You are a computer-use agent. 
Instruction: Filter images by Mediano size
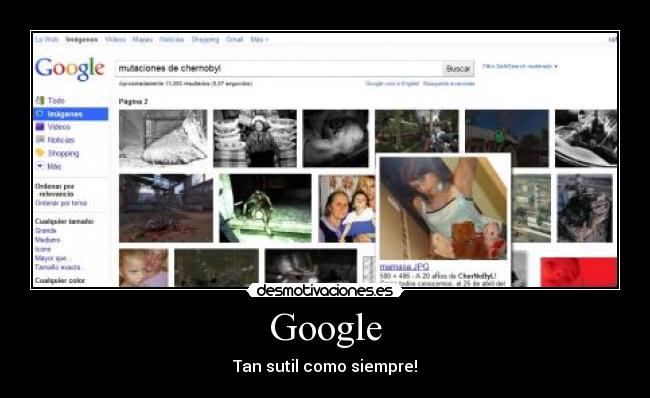pos(48,240)
